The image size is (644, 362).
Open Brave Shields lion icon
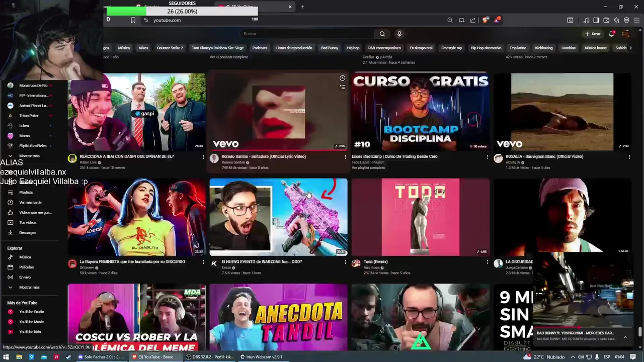coord(485,20)
